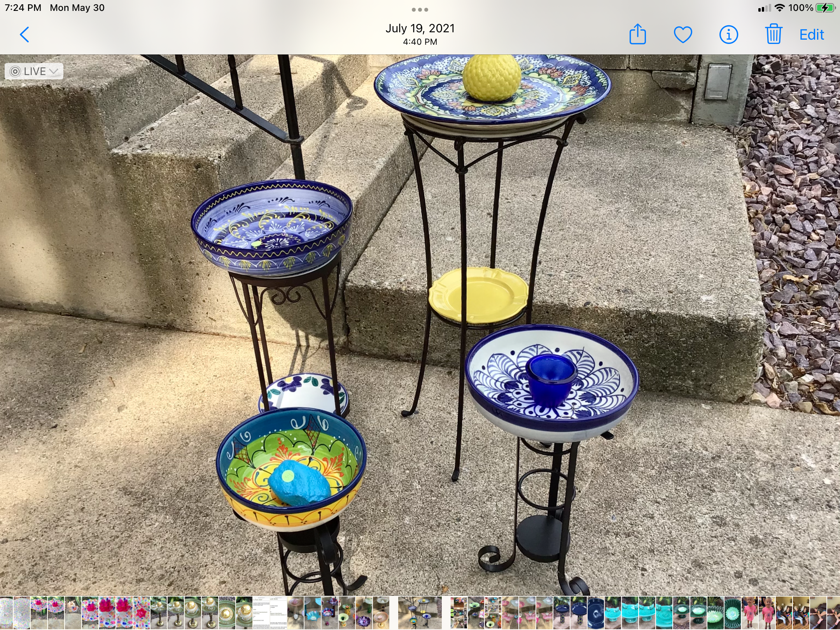
Task: Tap the 7:24 PM clock in status bar
Action: pos(23,8)
